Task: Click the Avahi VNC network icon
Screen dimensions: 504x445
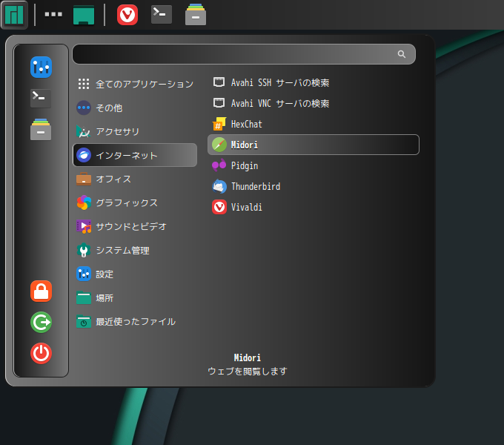Action: click(x=219, y=103)
